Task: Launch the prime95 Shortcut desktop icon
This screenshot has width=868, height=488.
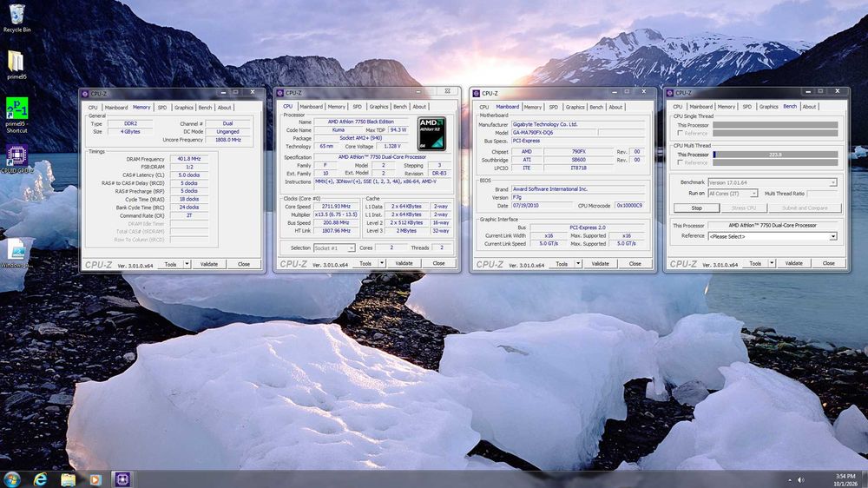Action: pos(16,115)
